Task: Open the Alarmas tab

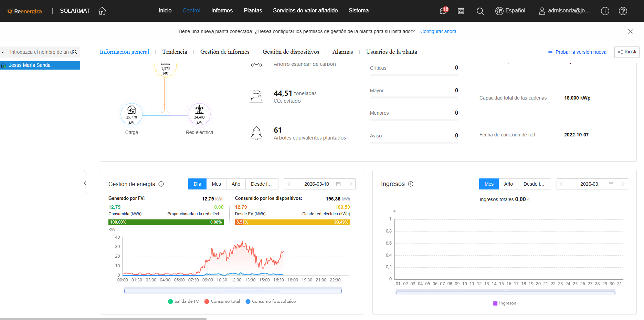Action: point(342,52)
